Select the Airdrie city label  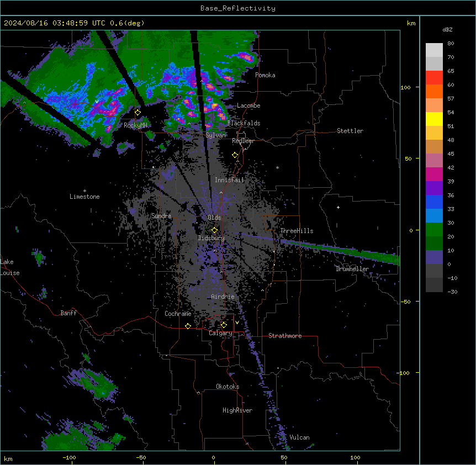(x=223, y=297)
